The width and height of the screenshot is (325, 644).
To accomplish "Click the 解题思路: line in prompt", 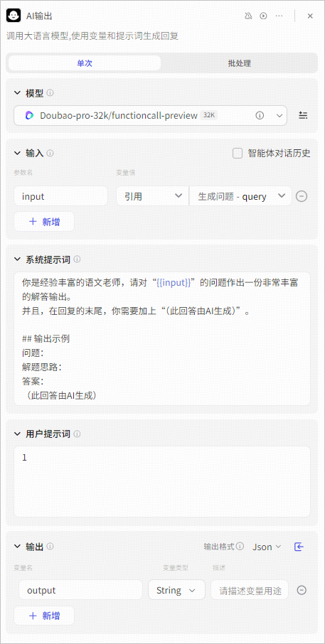I will (41, 367).
